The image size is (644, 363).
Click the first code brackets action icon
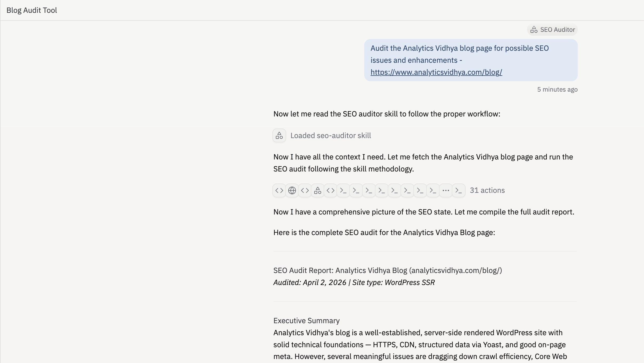pos(279,190)
